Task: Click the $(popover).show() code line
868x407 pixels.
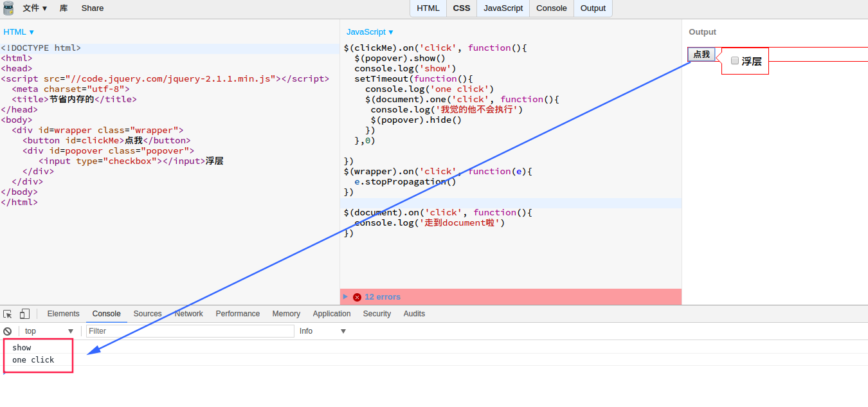Action: pos(400,58)
